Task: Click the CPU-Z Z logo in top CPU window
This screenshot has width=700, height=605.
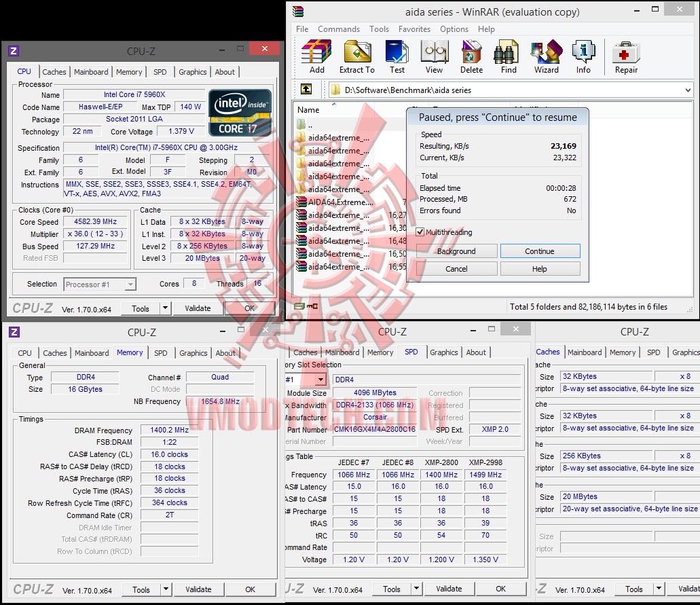Action: click(14, 50)
